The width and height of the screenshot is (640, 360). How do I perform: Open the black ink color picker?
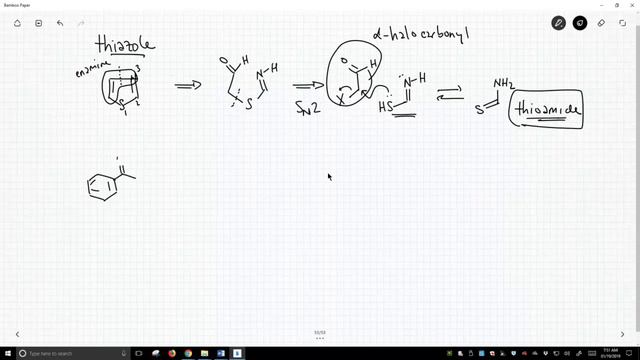coord(580,23)
